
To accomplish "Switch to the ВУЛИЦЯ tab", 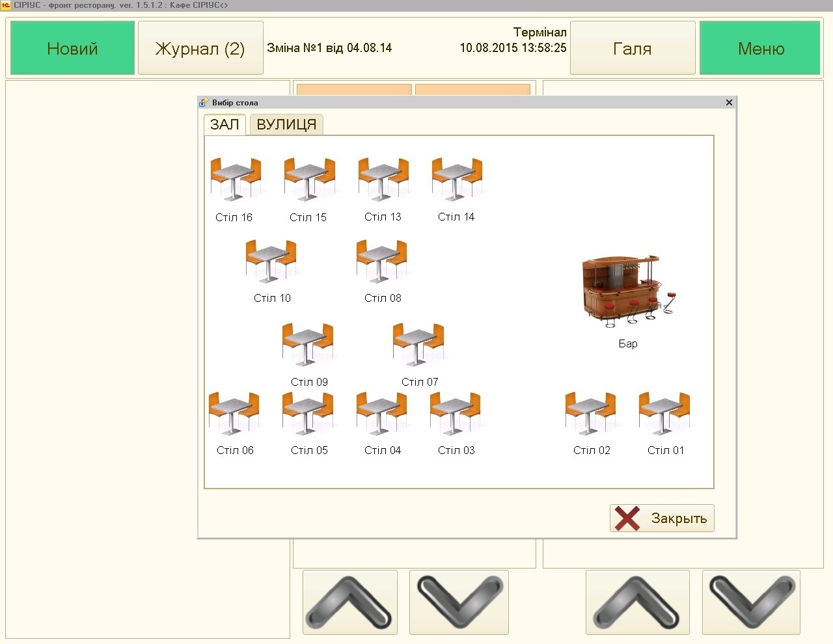I will click(286, 124).
